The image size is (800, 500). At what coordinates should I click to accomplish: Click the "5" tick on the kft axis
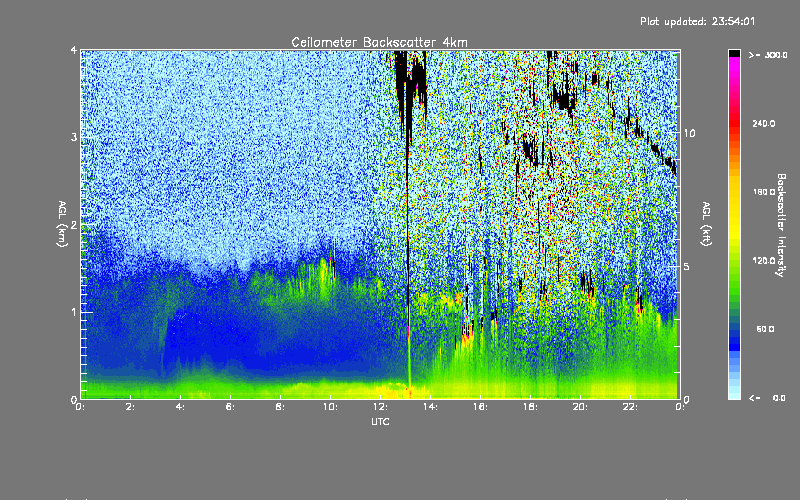[687, 267]
